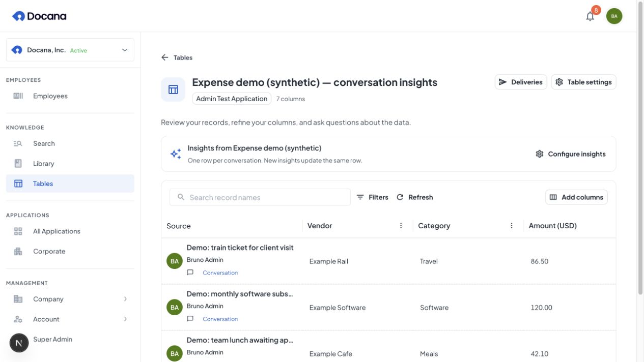Select Tables in the sidebar

tap(70, 184)
